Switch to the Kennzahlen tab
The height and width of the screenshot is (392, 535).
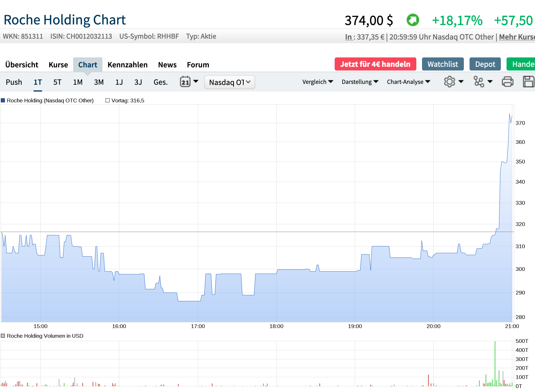pos(127,65)
